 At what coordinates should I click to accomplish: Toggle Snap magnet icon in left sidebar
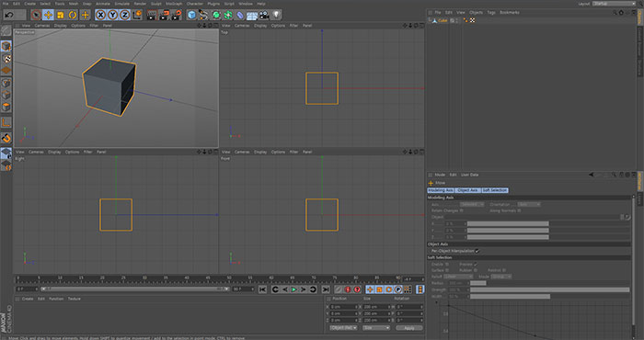(6, 138)
